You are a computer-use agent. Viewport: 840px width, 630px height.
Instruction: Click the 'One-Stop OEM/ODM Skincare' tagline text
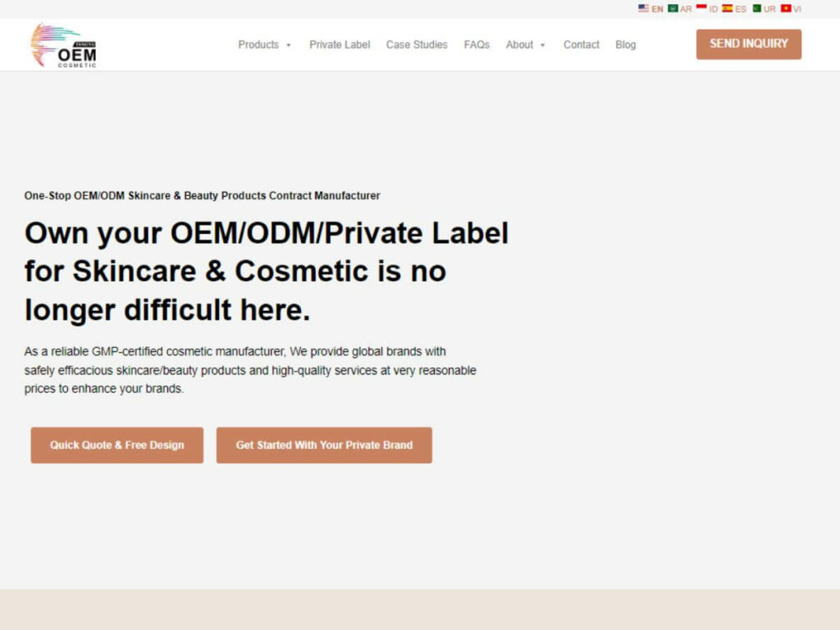click(202, 195)
